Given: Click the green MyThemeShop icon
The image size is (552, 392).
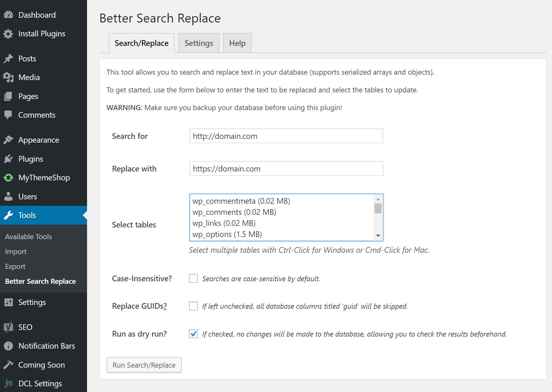Looking at the screenshot, I should (x=9, y=178).
